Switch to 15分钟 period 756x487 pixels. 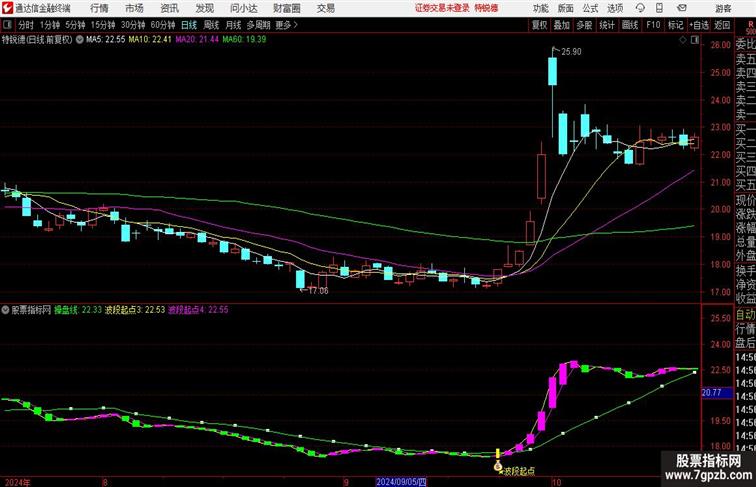coord(103,25)
